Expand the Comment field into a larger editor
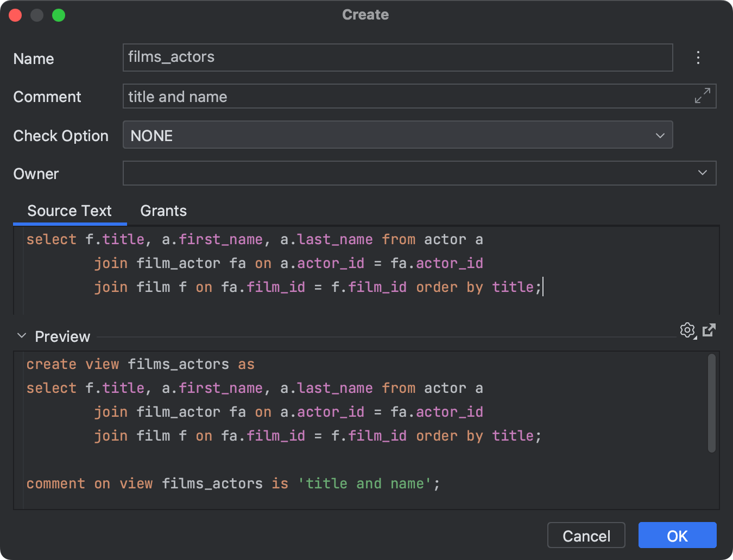This screenshot has width=733, height=560. pos(702,96)
